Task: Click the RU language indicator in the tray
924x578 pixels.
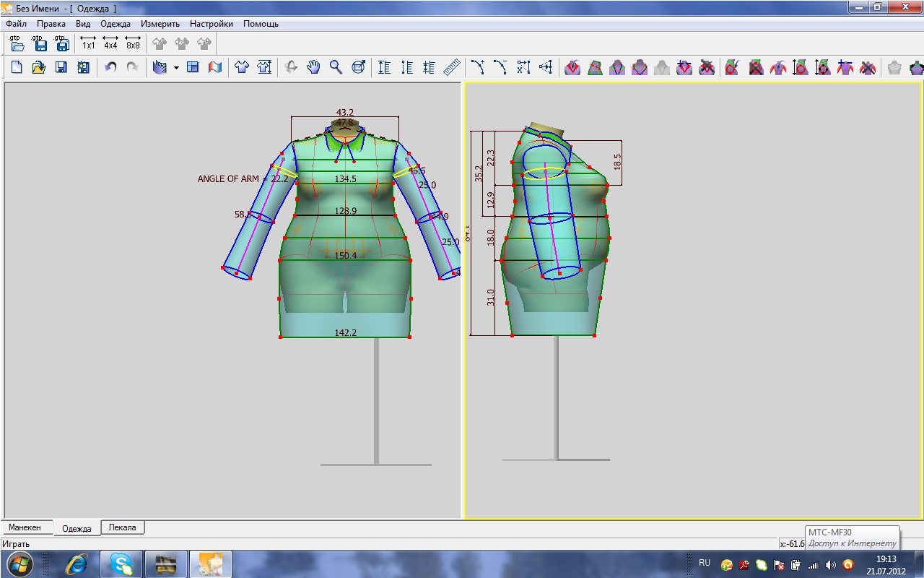Action: [705, 563]
